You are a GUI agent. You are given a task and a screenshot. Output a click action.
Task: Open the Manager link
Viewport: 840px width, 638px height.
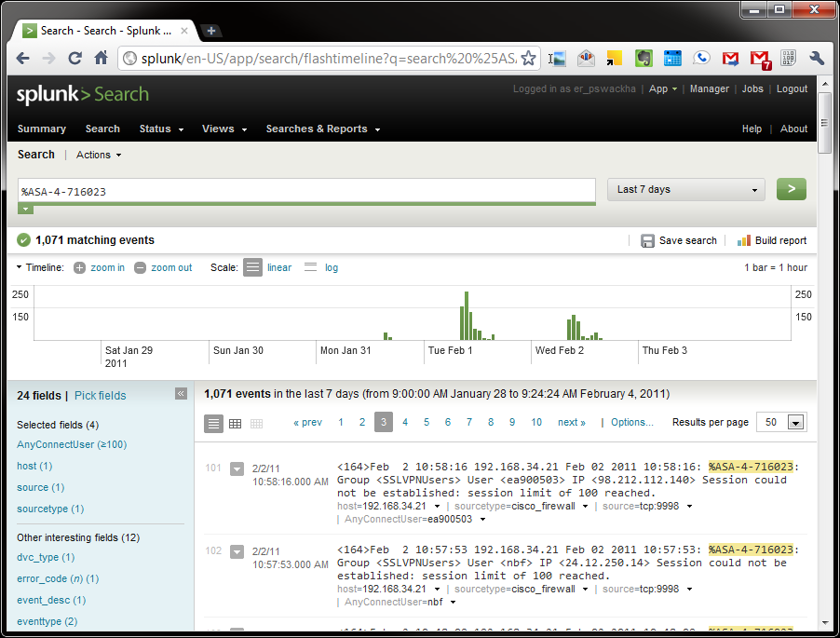(x=710, y=88)
